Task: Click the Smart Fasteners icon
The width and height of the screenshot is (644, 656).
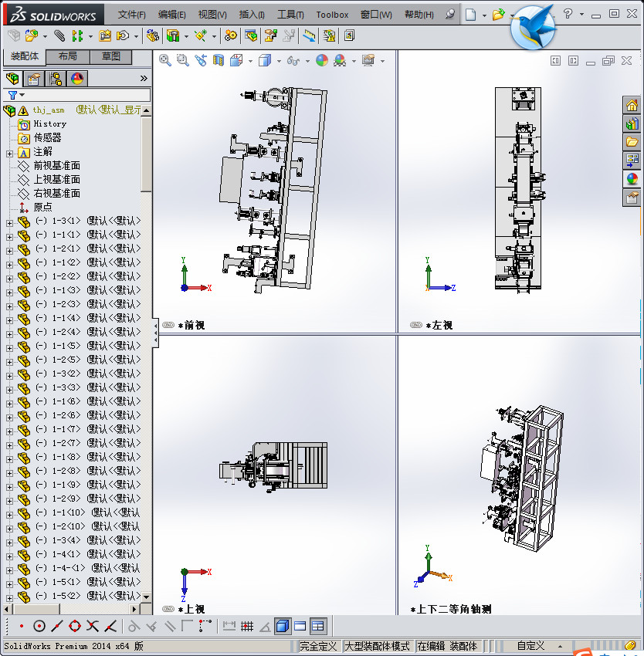Action: [x=105, y=36]
